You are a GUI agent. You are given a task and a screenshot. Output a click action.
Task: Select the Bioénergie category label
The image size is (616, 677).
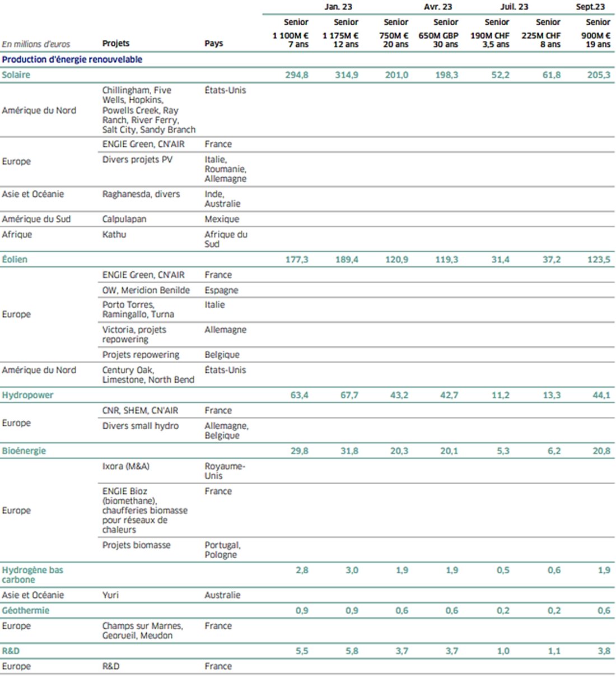tap(24, 451)
